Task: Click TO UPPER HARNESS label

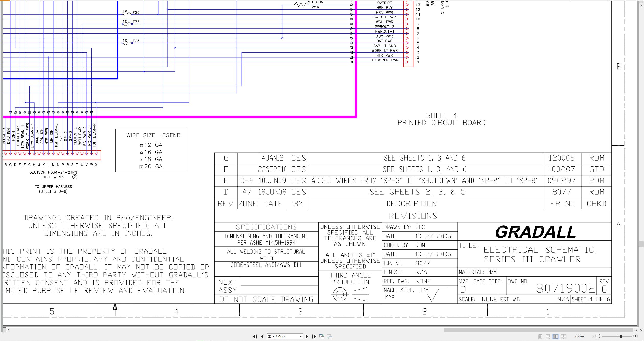Action: [53, 187]
